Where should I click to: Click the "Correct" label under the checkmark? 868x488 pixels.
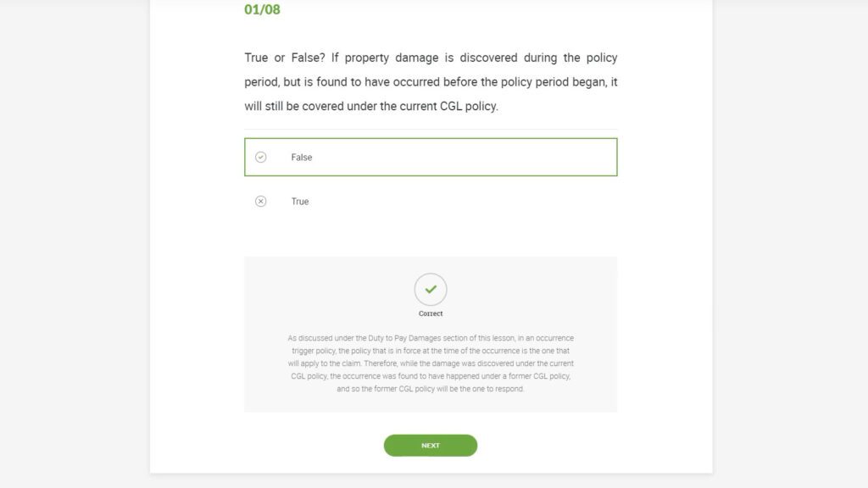(x=431, y=313)
